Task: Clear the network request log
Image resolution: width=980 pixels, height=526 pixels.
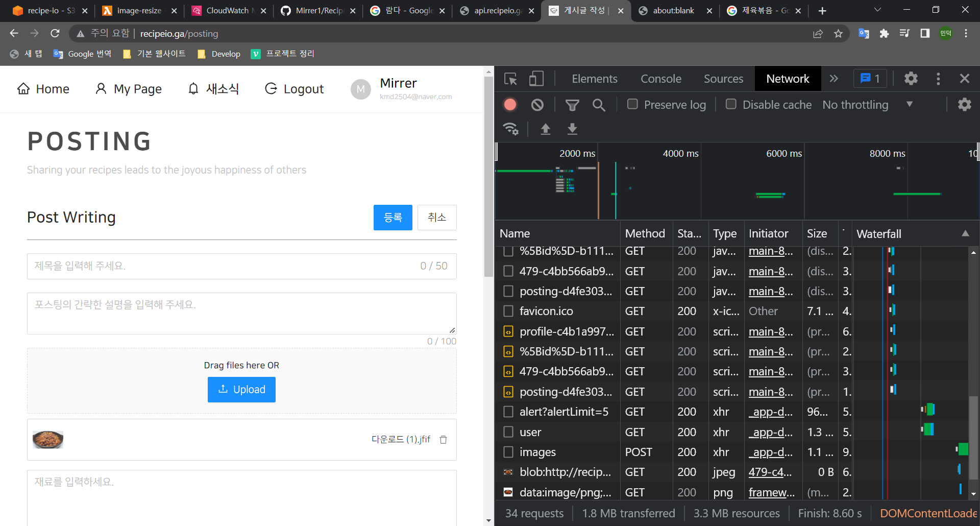Action: click(537, 105)
